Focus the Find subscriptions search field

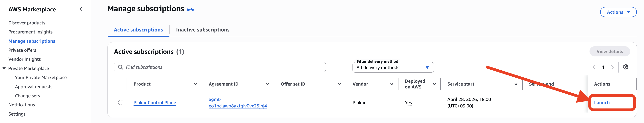220,67
